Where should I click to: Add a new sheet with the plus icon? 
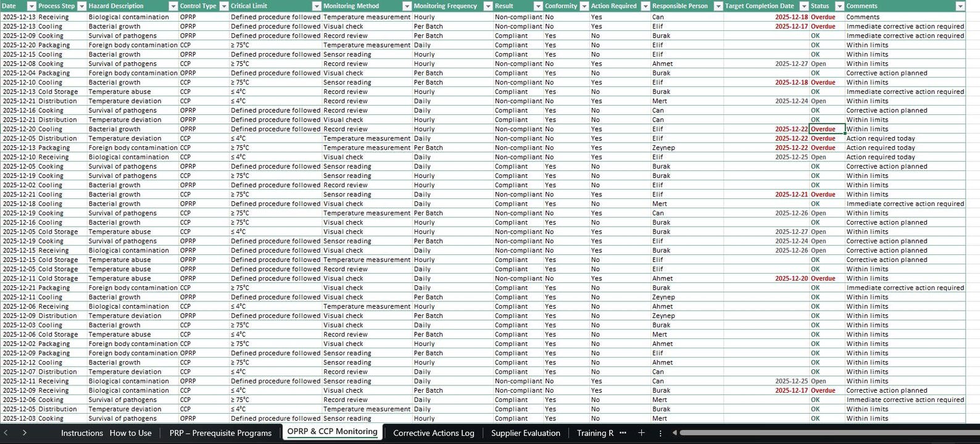(641, 433)
